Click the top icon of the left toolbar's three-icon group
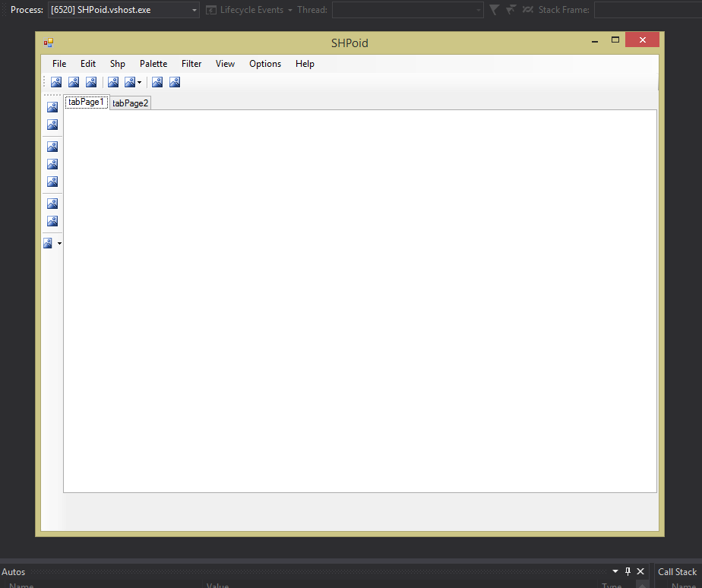The image size is (702, 588). (x=52, y=147)
